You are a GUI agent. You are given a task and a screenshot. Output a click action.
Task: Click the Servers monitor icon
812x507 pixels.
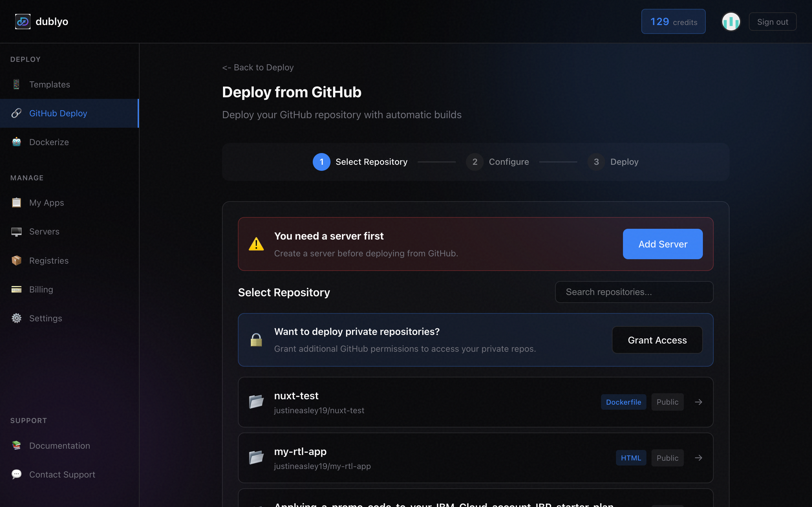point(16,232)
